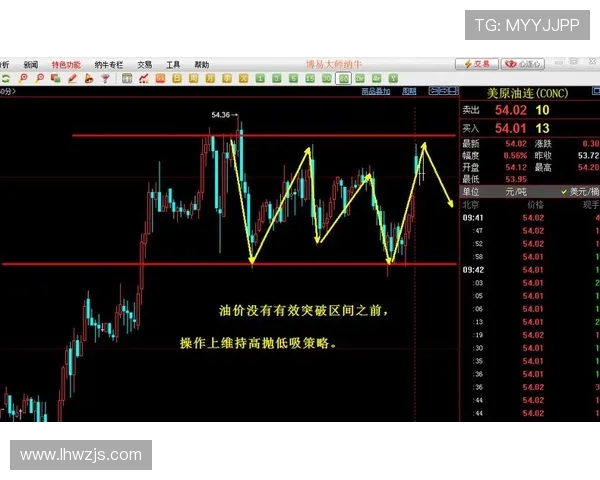Select the green Y period button
This screenshot has height=480, width=600.
point(393,78)
